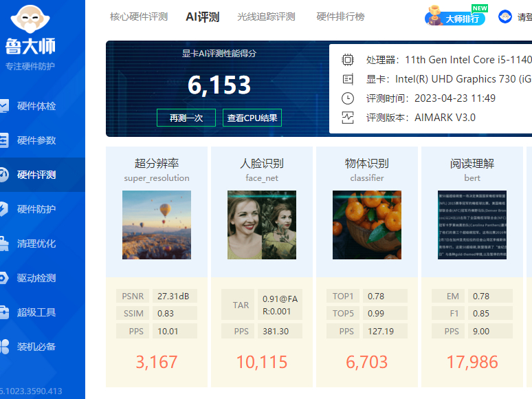Click the AI score 6,153

coord(219,85)
